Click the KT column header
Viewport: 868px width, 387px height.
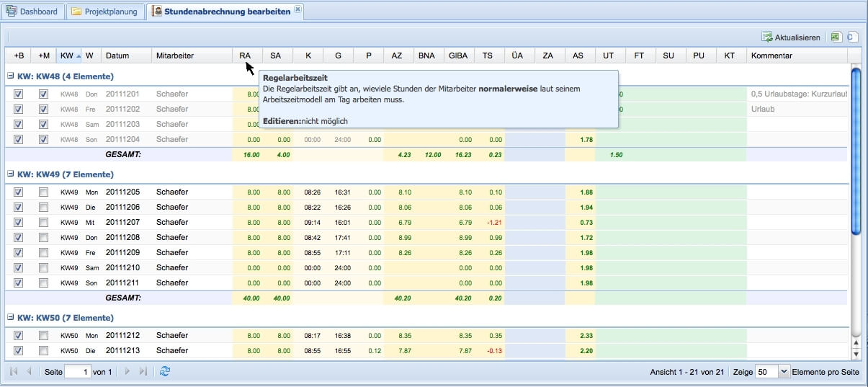[x=731, y=55]
